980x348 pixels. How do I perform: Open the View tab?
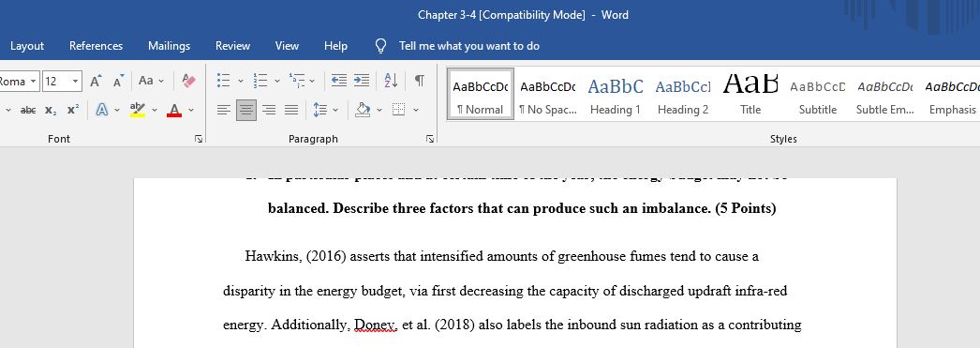(x=287, y=46)
